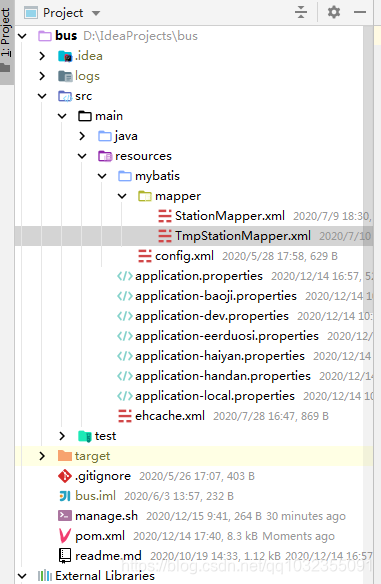Viewport: 381px width, 584px height.
Task: Collapse the main folder
Action: [62, 116]
